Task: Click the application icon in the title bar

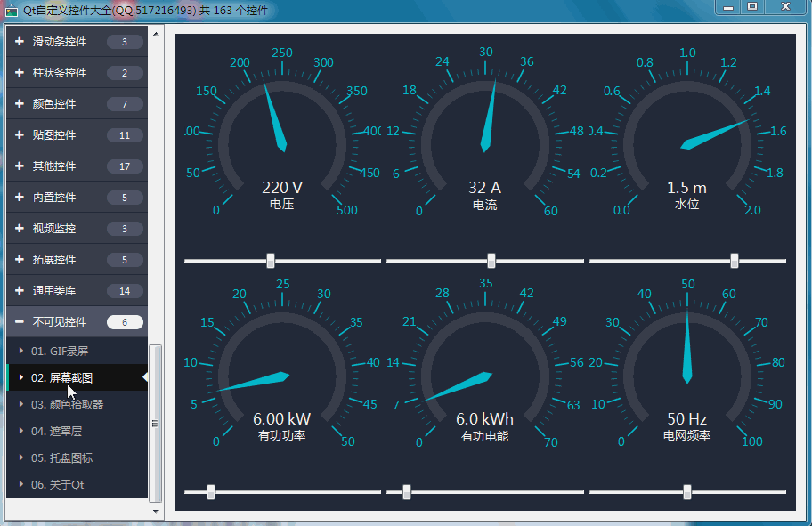Action: [12, 10]
